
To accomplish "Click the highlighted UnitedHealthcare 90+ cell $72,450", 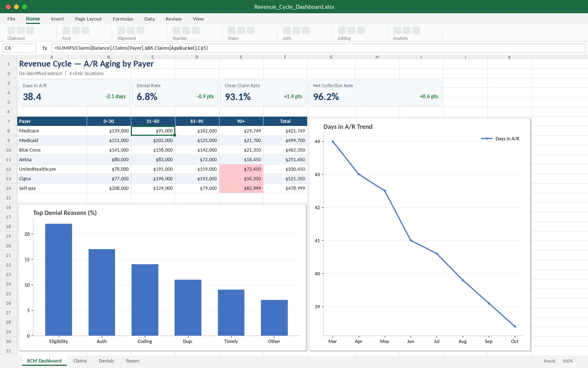I will (241, 169).
